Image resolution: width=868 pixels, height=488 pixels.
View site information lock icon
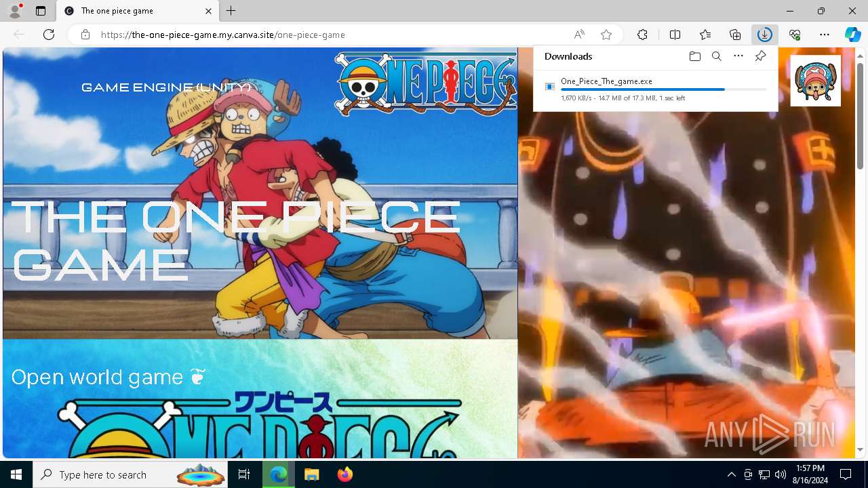(85, 35)
